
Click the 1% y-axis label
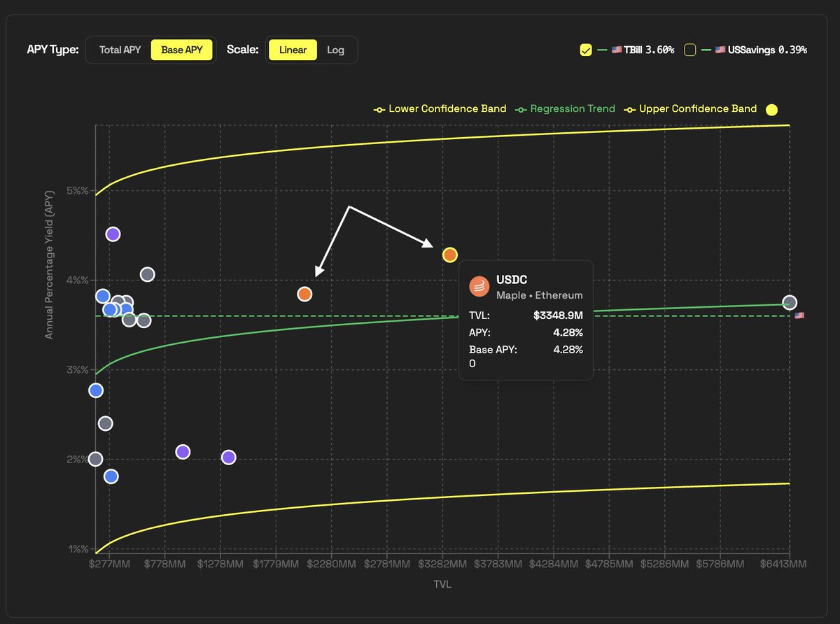[80, 549]
